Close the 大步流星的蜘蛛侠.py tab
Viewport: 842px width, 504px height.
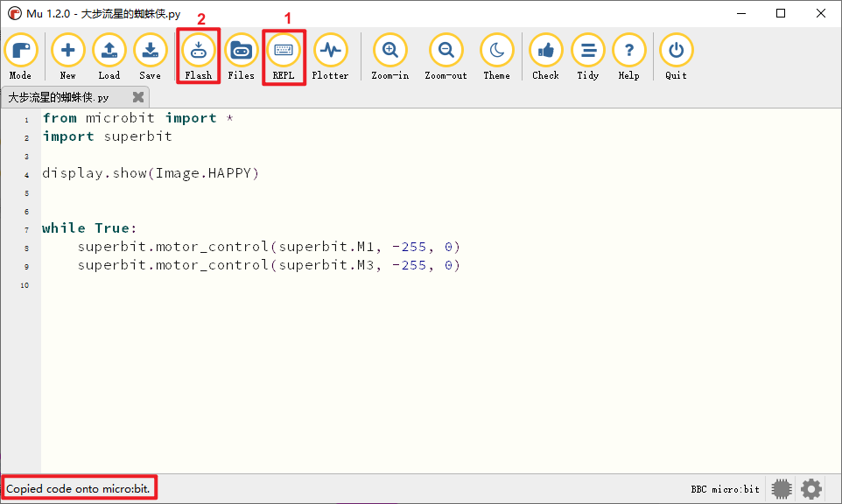138,97
